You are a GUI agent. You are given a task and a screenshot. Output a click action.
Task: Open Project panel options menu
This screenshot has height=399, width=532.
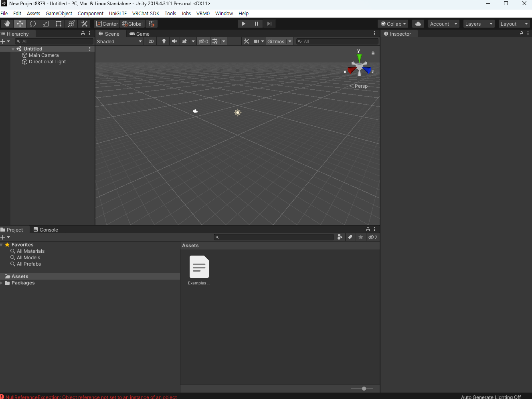(374, 230)
